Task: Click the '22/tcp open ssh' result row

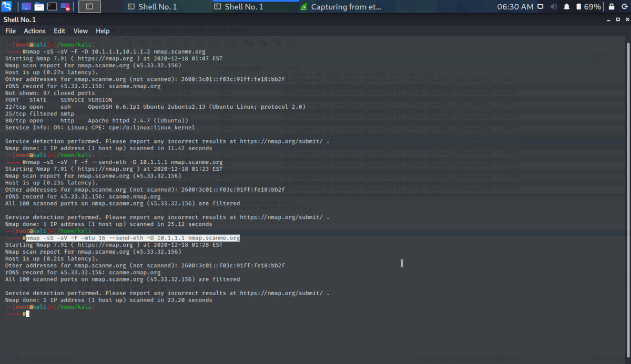Action: (155, 107)
